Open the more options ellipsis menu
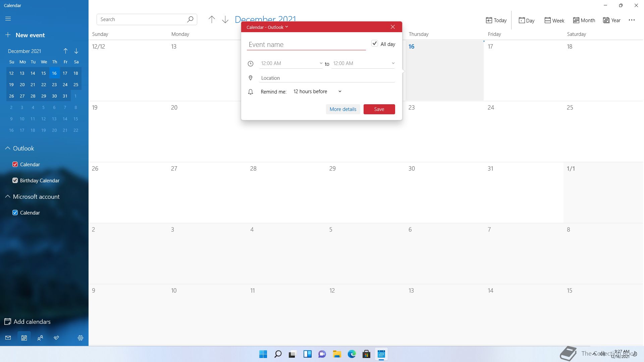Viewport: 644px width, 362px height. (632, 20)
